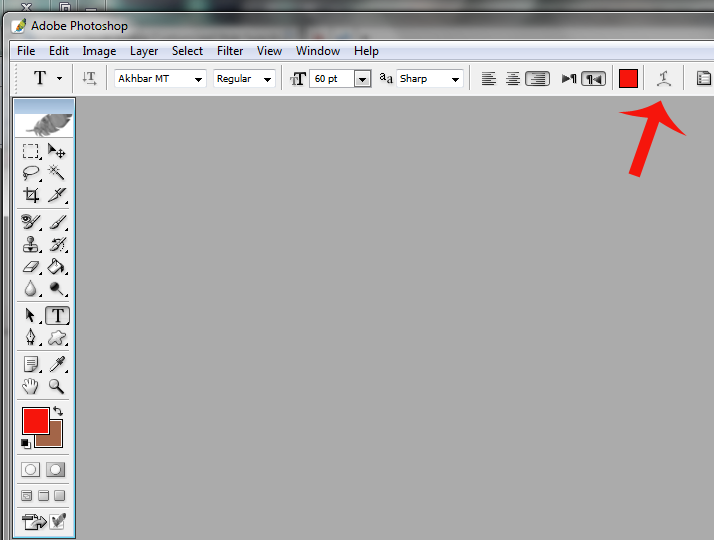Click the text orientation toggle button
Screen dimensions: 714x540
(90, 79)
